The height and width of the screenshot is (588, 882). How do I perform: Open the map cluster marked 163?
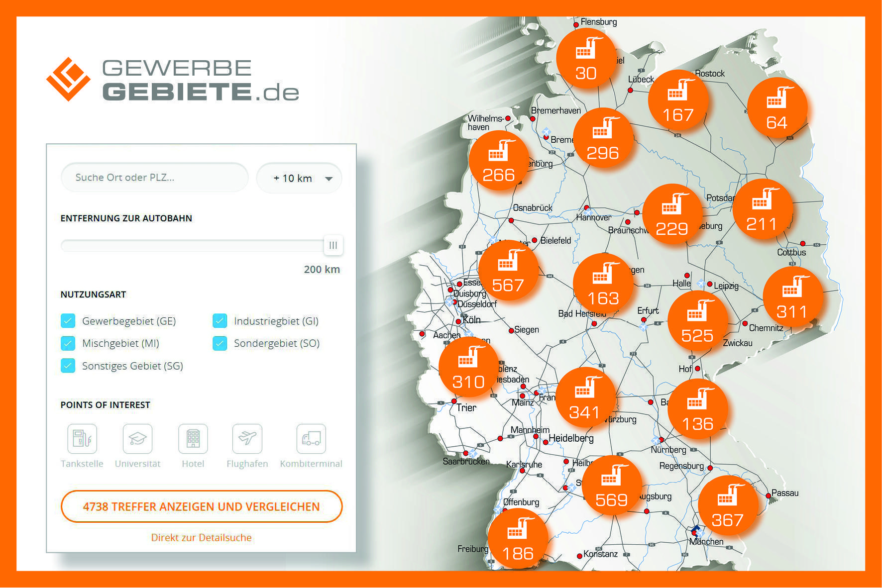(603, 283)
